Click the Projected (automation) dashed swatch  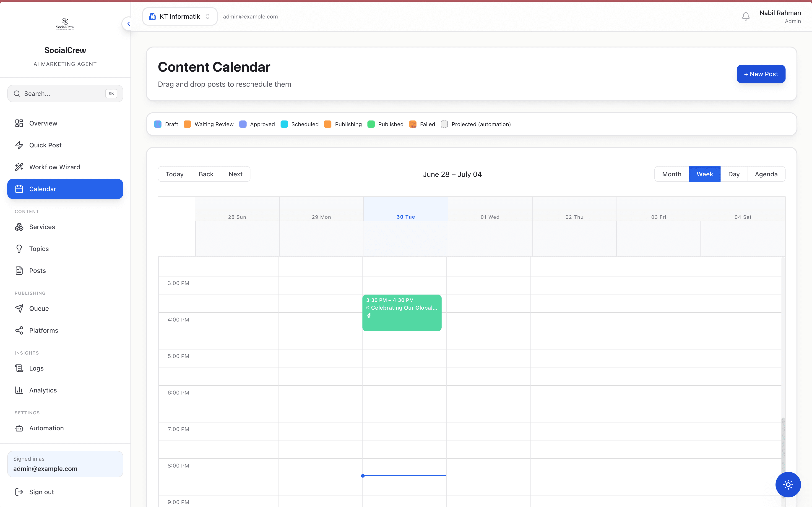click(x=444, y=124)
